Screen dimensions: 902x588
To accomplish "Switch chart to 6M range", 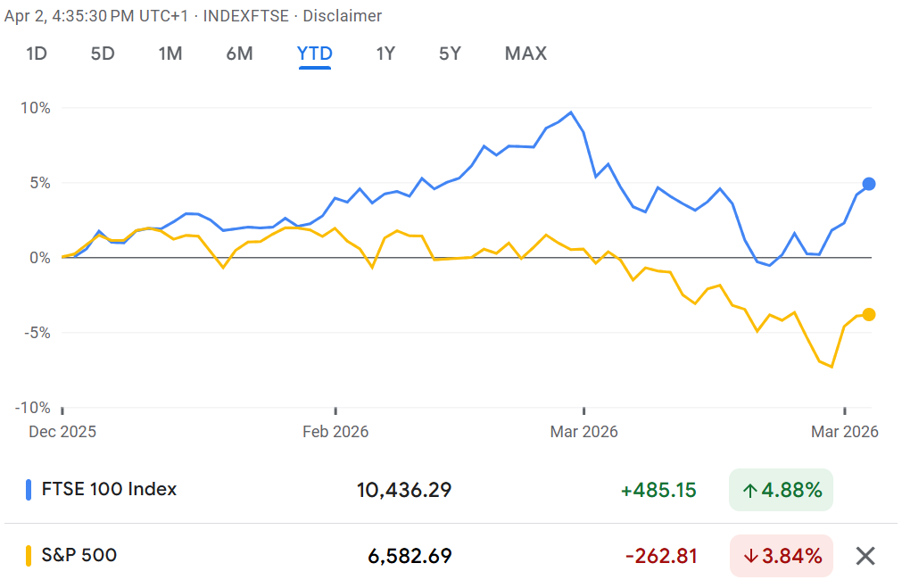I will 239,54.
